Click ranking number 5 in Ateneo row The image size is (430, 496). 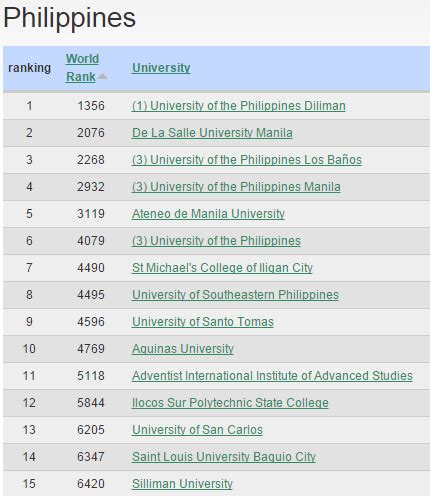pyautogui.click(x=29, y=214)
